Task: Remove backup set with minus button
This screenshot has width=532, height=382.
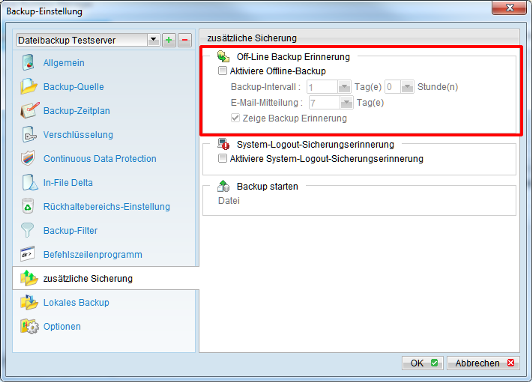Action: (x=185, y=40)
